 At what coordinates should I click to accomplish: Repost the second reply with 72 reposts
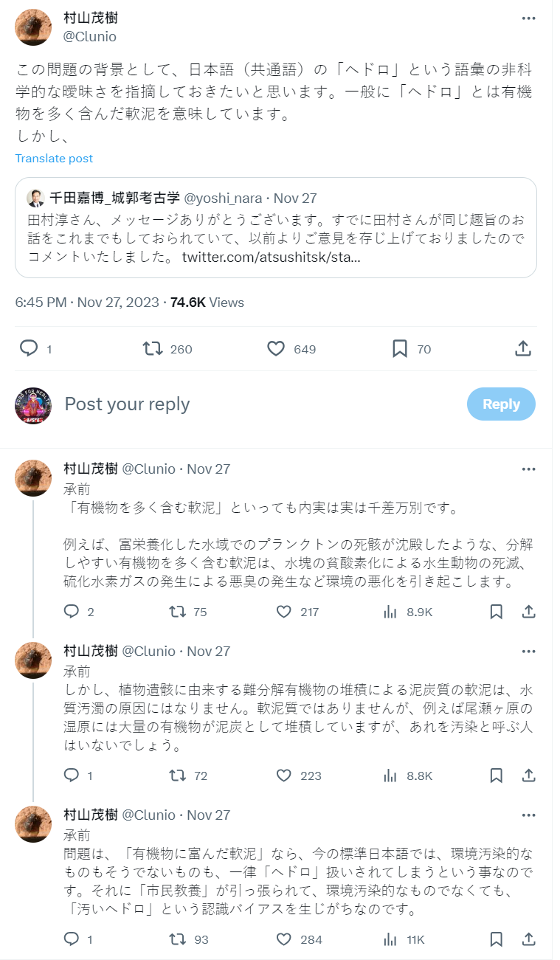point(177,776)
